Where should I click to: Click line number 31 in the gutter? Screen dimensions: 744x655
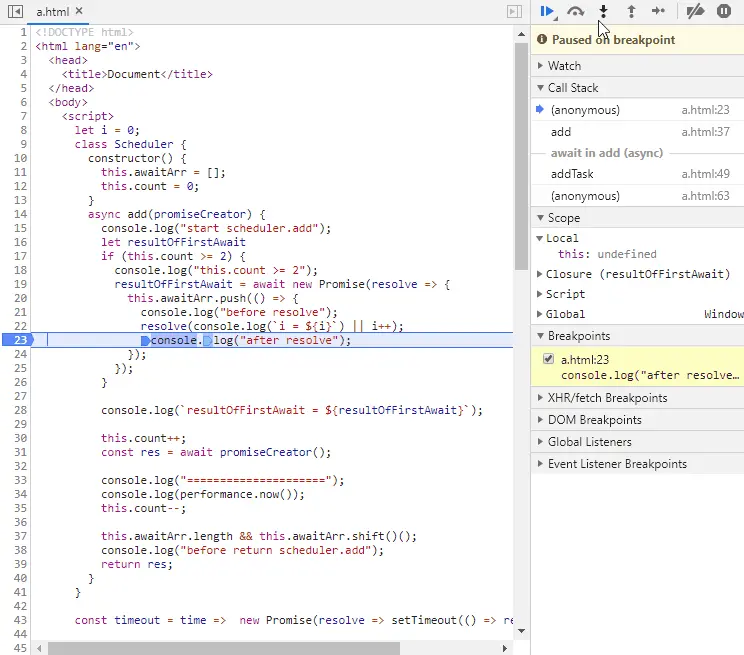[x=20, y=452]
